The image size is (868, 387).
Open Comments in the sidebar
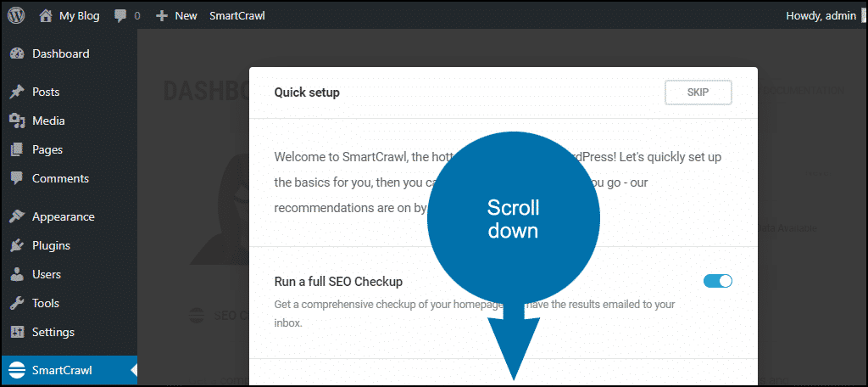point(60,178)
